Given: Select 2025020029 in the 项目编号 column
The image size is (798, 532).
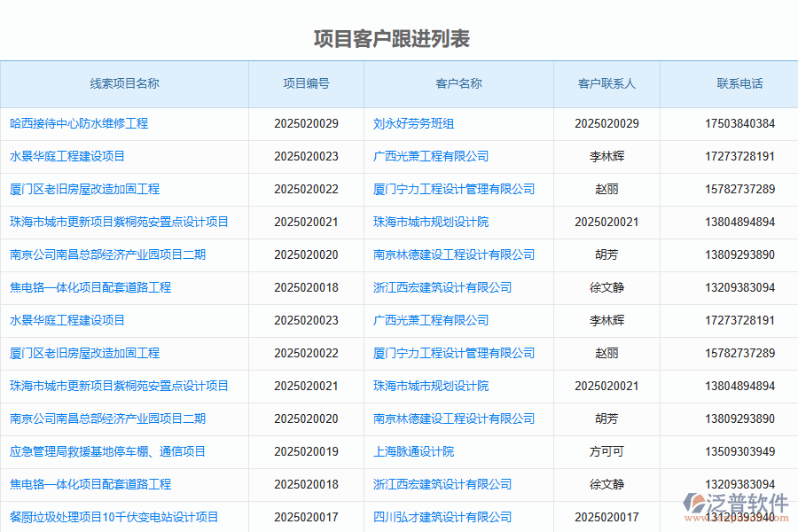Looking at the screenshot, I should pos(307,124).
